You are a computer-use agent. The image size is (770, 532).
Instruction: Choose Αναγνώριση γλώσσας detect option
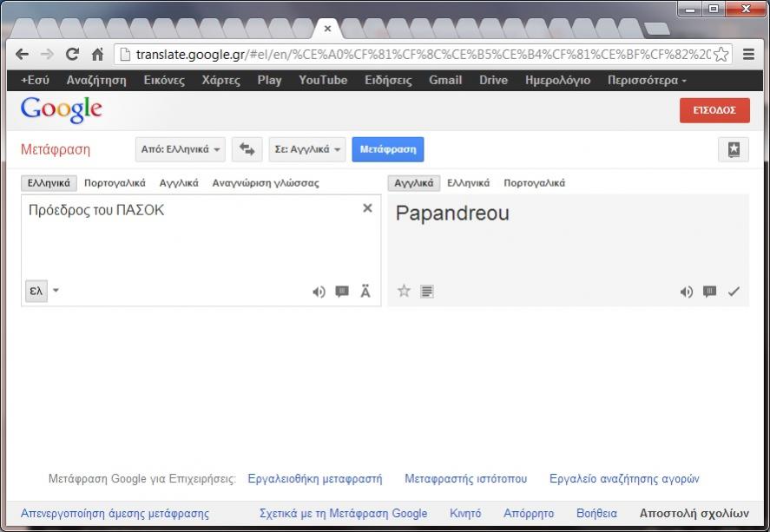(266, 183)
